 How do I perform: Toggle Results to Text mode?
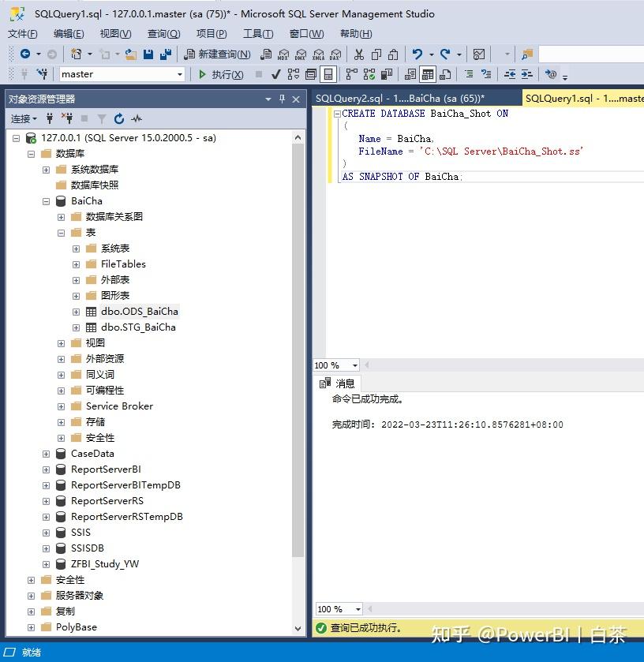point(410,75)
